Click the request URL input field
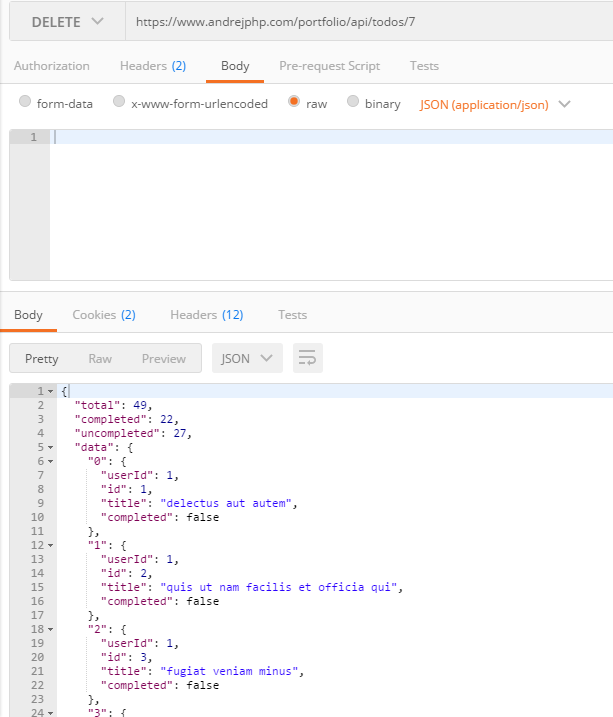 pos(369,21)
